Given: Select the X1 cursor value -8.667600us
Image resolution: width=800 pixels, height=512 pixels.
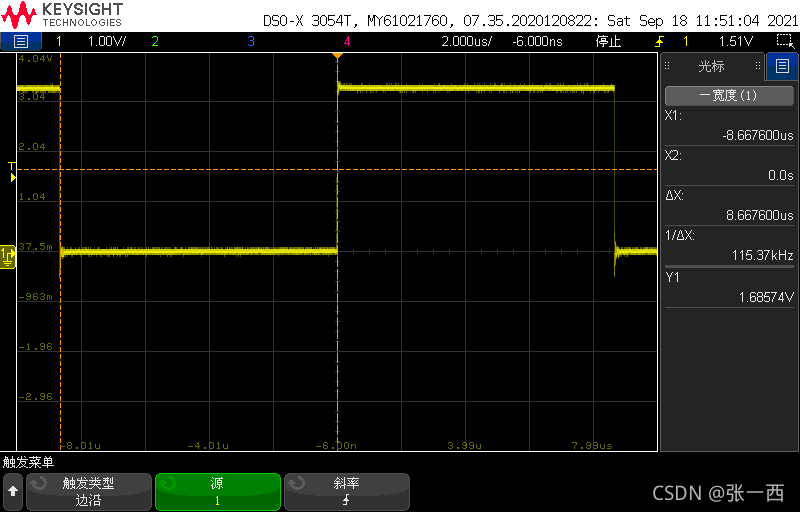Looking at the screenshot, I should (x=758, y=135).
